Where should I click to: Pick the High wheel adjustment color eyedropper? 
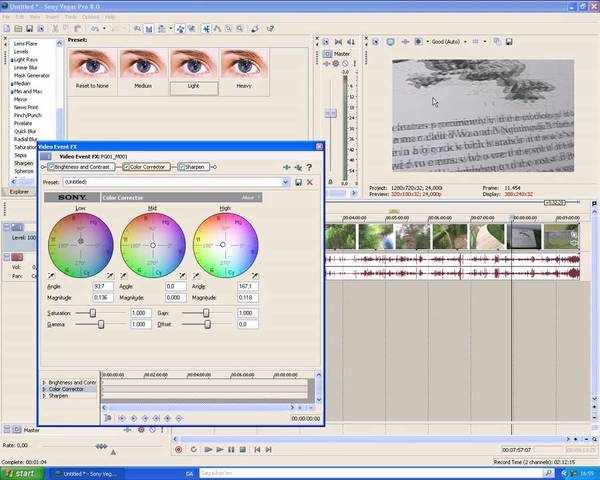click(x=255, y=276)
